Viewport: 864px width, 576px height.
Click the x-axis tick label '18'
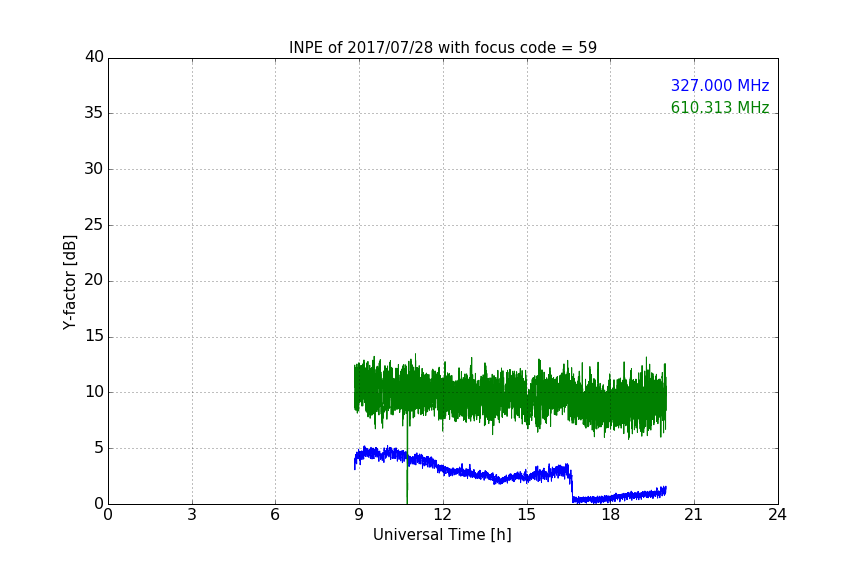610,515
